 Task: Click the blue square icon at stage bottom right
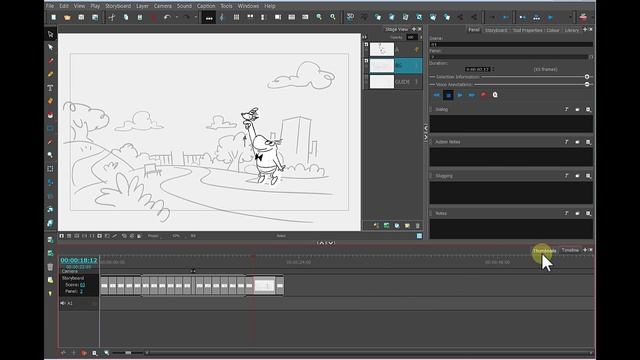tap(419, 236)
